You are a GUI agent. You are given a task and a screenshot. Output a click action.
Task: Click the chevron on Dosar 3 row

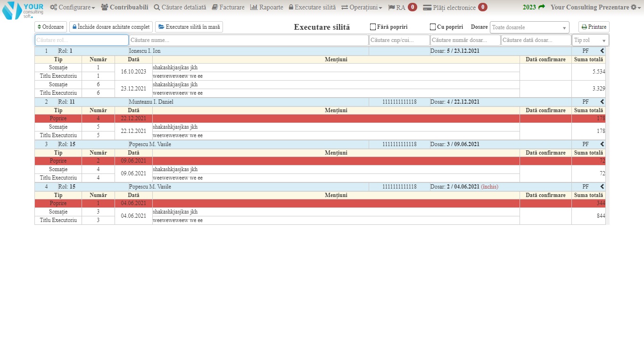602,144
